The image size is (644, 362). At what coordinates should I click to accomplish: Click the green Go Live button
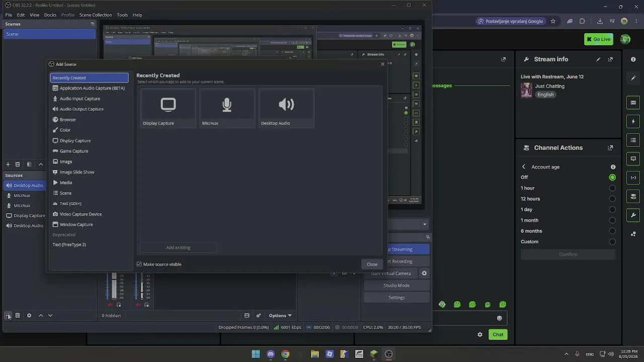[x=598, y=39]
